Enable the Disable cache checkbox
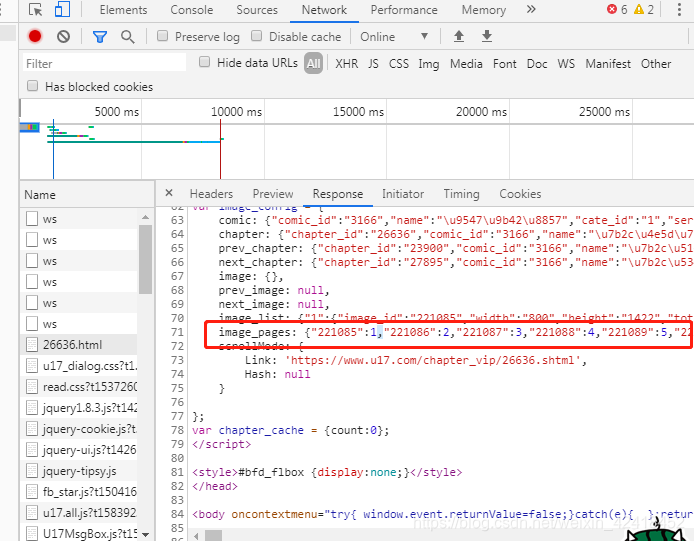This screenshot has width=694, height=541. tap(257, 36)
